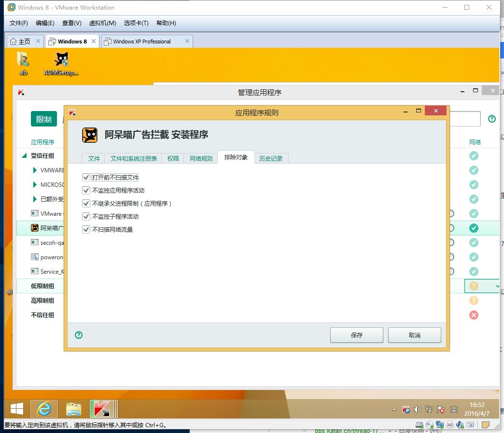The width and height of the screenshot is (504, 433).
Task: Click the search field in 管理应用程序 window
Action: click(465, 119)
